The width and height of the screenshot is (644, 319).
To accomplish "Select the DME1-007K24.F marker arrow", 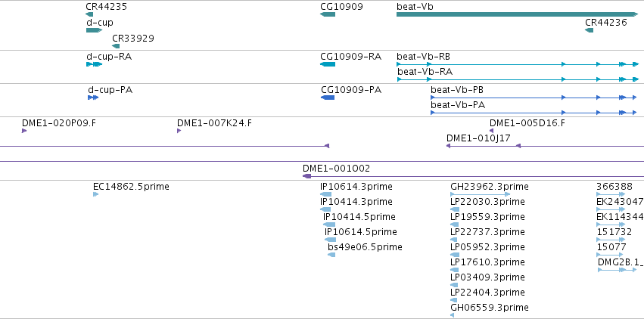I will [x=179, y=131].
